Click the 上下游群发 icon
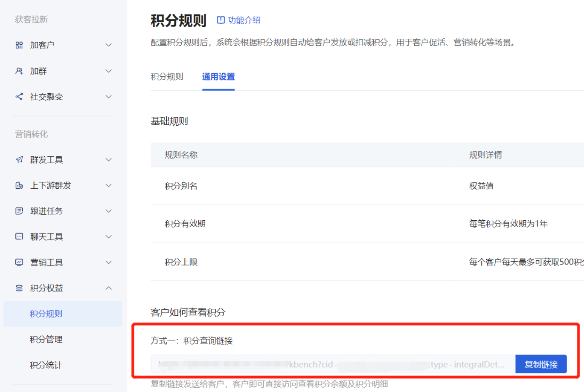This screenshot has width=584, height=392. point(19,185)
